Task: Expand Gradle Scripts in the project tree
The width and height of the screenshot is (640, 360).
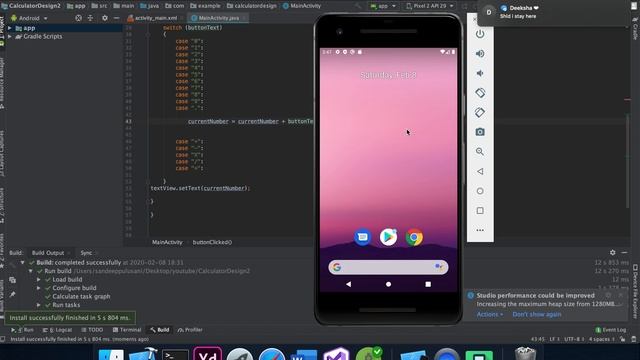Action: (x=10, y=36)
